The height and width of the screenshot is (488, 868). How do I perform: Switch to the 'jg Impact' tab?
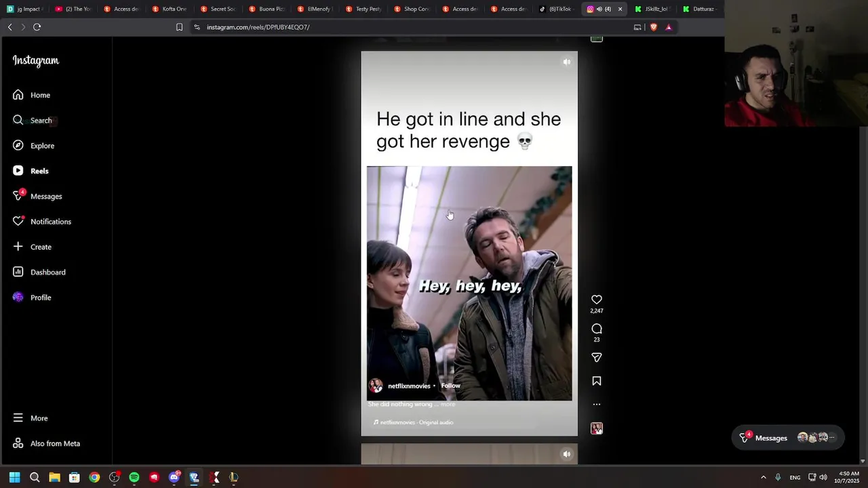pyautogui.click(x=24, y=9)
